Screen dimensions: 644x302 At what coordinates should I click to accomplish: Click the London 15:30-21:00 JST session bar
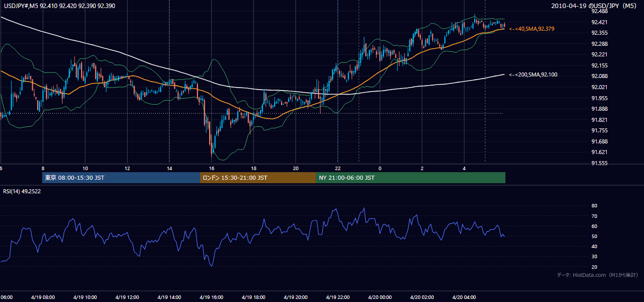tap(258, 178)
